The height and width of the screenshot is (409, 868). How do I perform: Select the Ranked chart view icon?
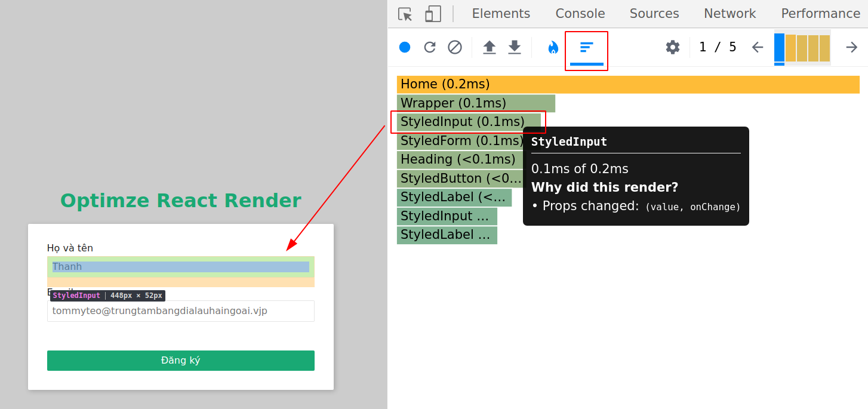[x=586, y=47]
